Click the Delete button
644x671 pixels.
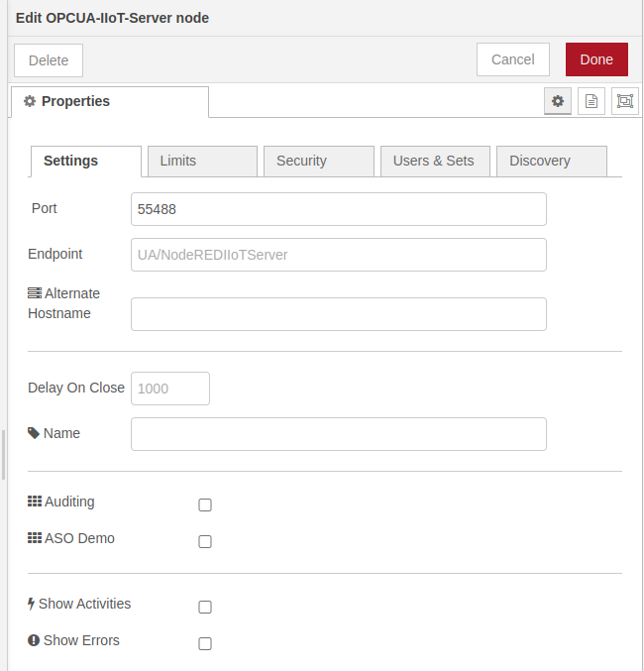pos(49,60)
